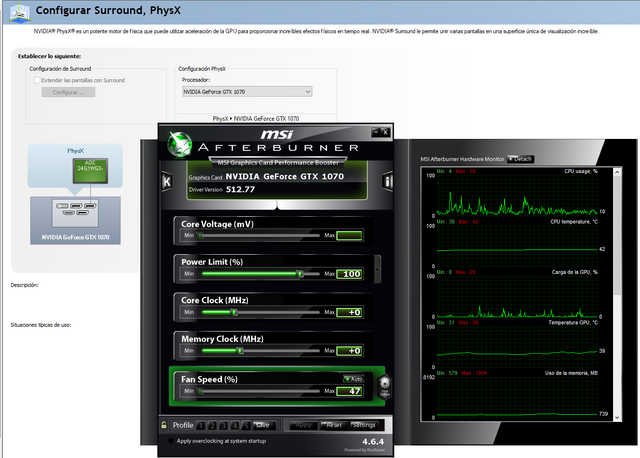Click the NVIDIA GeForce GTX 1070 card name
This screenshot has height=458, width=640.
tap(284, 176)
